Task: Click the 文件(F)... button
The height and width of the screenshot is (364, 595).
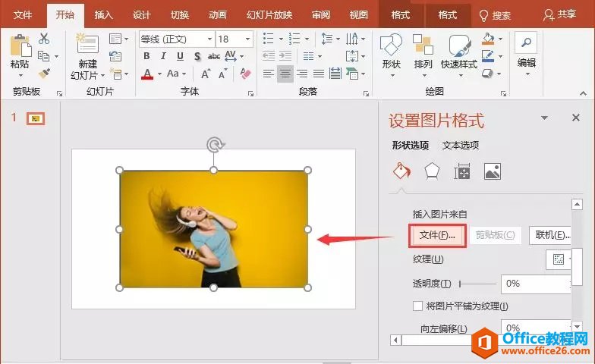Action: point(436,235)
